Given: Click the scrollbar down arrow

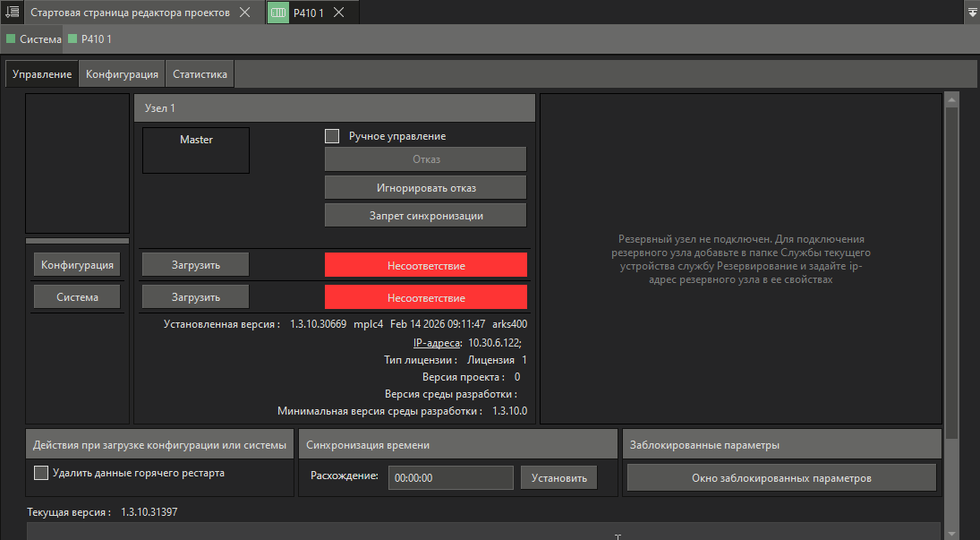Looking at the screenshot, I should (952, 534).
